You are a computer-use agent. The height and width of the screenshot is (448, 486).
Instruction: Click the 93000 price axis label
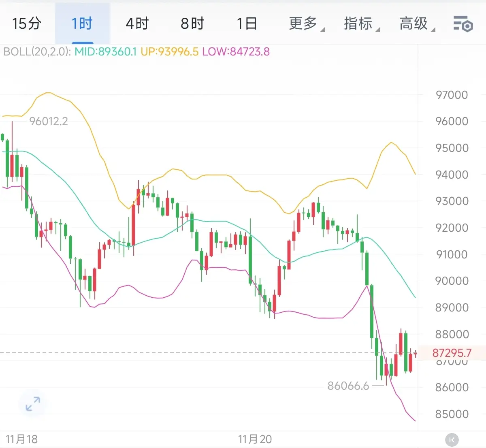tap(452, 201)
